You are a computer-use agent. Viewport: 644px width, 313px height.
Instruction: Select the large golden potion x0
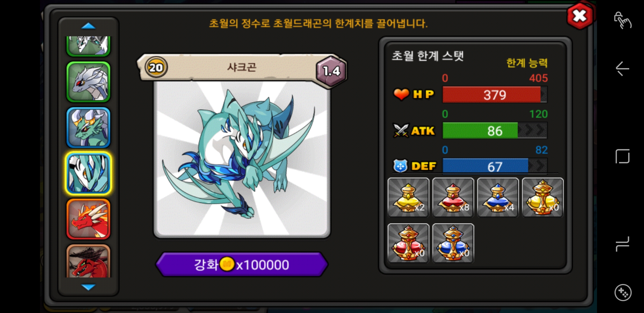tap(543, 198)
